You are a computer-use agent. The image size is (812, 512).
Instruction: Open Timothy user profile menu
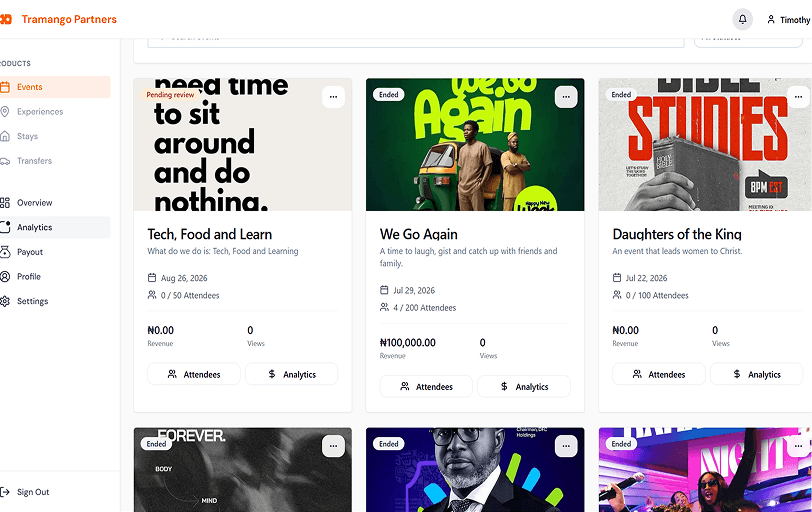click(x=789, y=20)
